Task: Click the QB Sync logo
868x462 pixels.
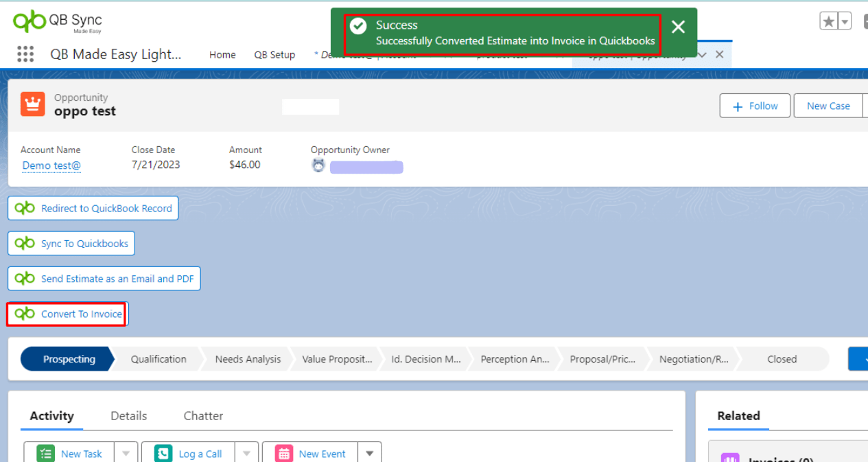Action: coord(58,22)
